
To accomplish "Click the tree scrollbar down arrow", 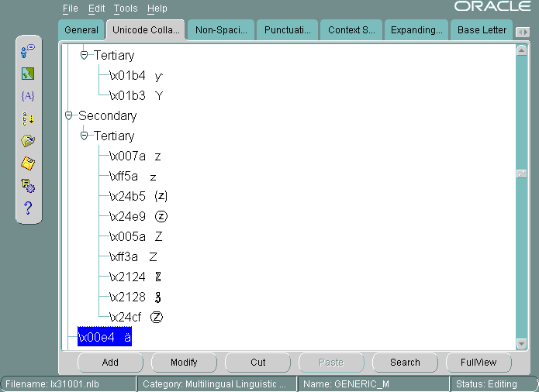I will [x=522, y=343].
